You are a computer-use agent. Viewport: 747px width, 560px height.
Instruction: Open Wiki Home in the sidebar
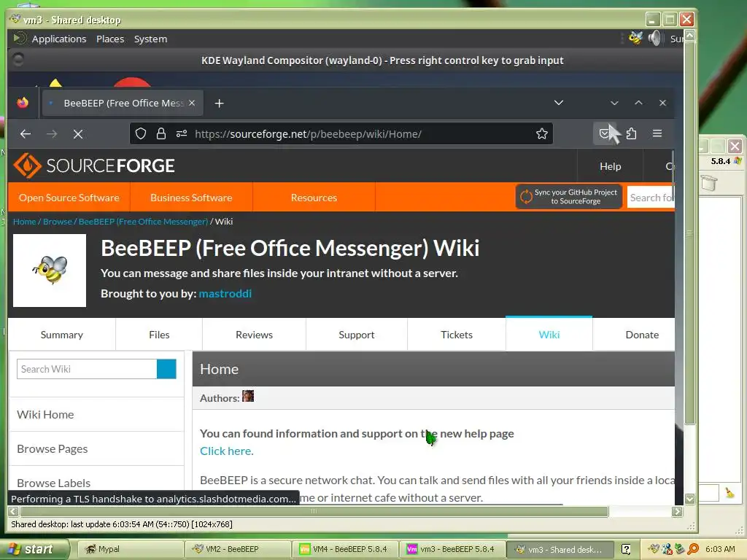pyautogui.click(x=45, y=415)
